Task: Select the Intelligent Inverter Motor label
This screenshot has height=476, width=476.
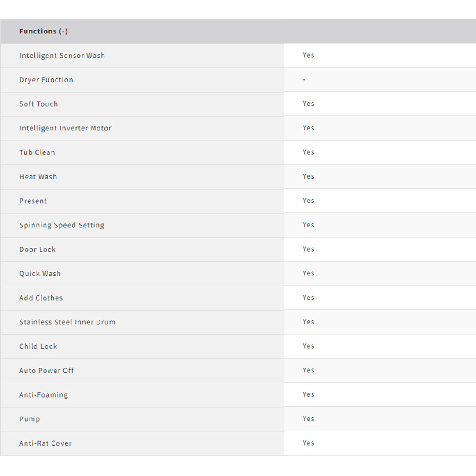Action: (x=65, y=128)
